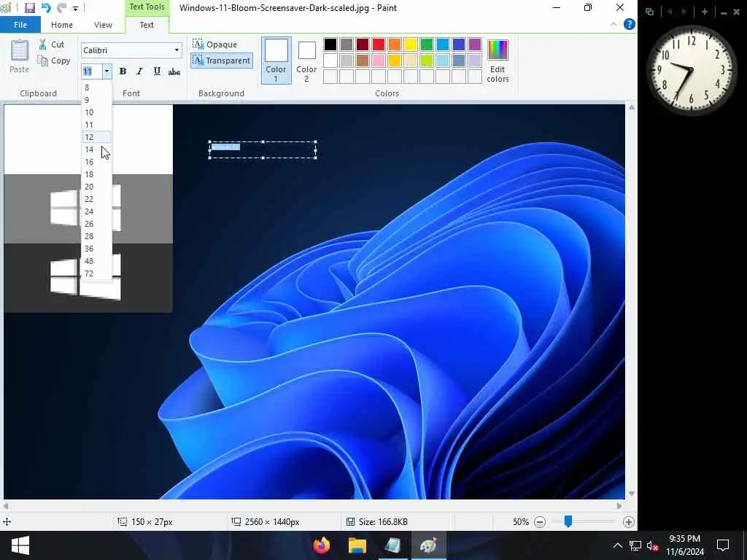The image size is (747, 560).
Task: Click the Paint app icon in the title bar
Action: (5, 7)
